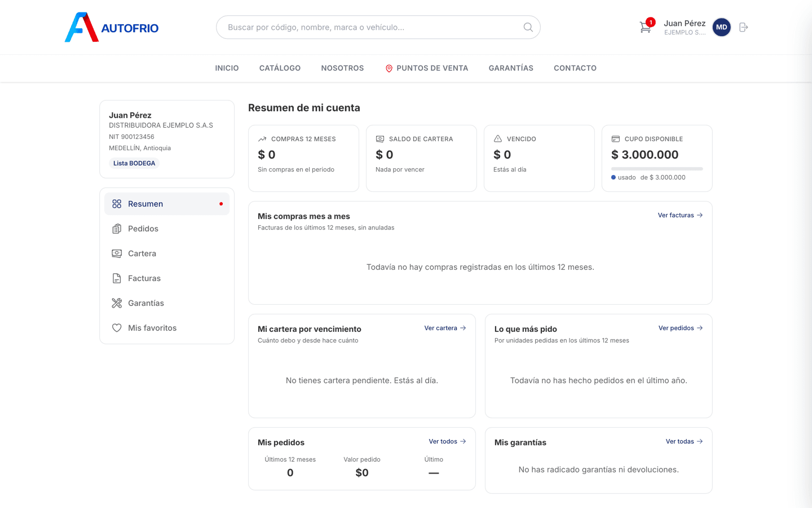Click the Garantías tools icon in the sidebar
This screenshot has height=508, width=812.
[117, 303]
